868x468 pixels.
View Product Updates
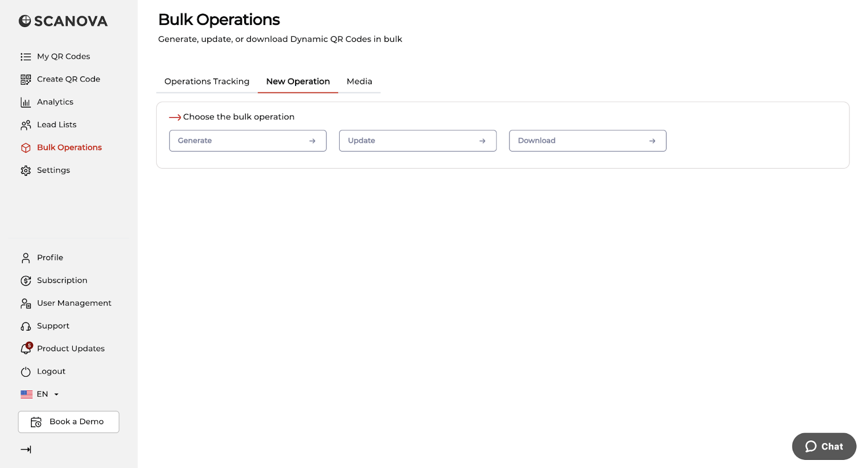tap(71, 349)
